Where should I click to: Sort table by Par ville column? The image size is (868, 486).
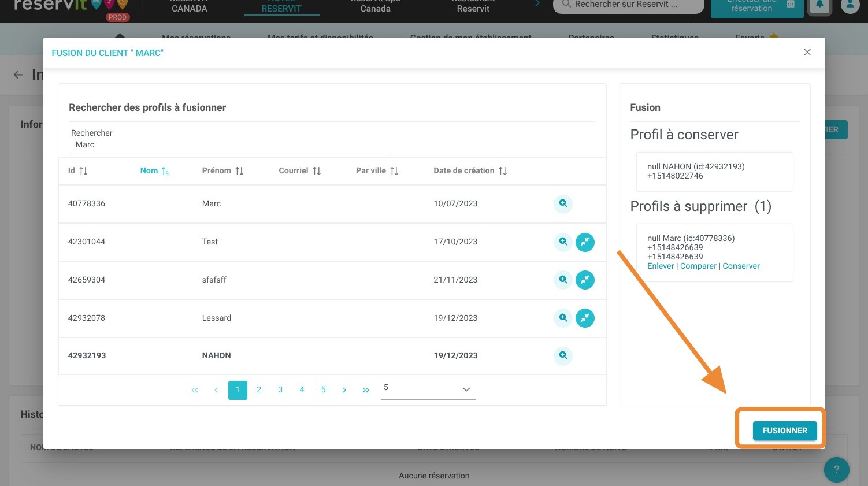[x=377, y=170]
